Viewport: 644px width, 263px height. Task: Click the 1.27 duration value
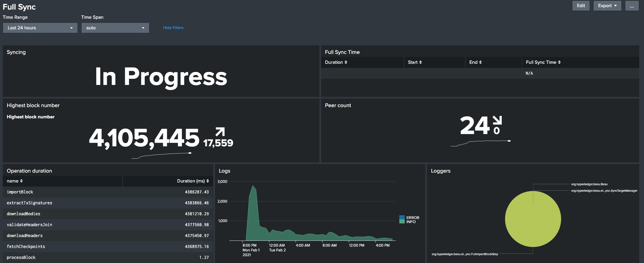[204, 258]
